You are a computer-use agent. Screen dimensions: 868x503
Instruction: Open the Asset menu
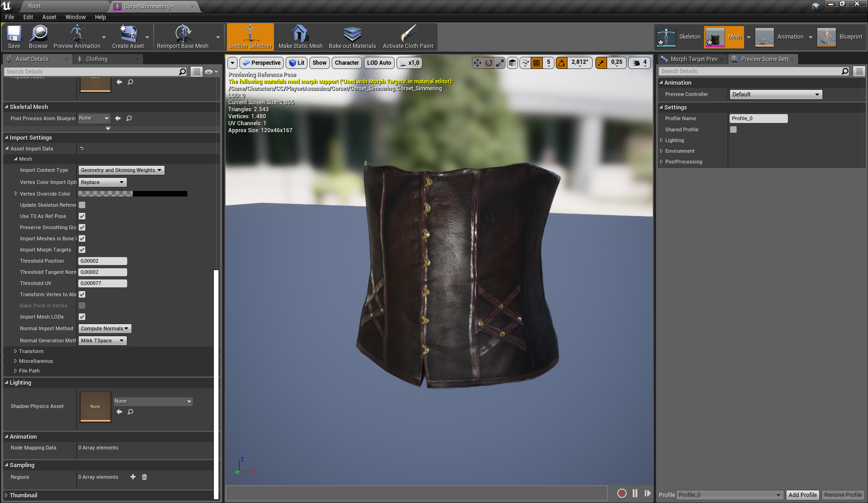click(49, 17)
